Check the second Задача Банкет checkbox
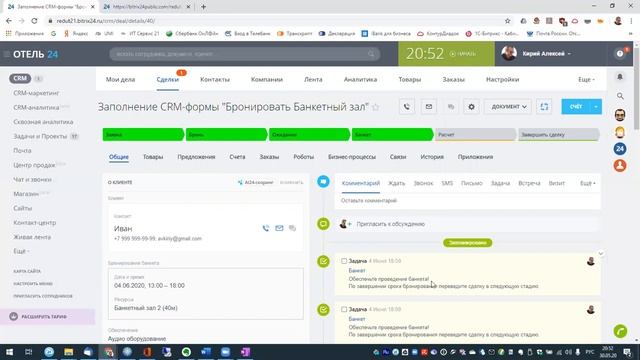The width and height of the screenshot is (640, 360). tap(344, 309)
